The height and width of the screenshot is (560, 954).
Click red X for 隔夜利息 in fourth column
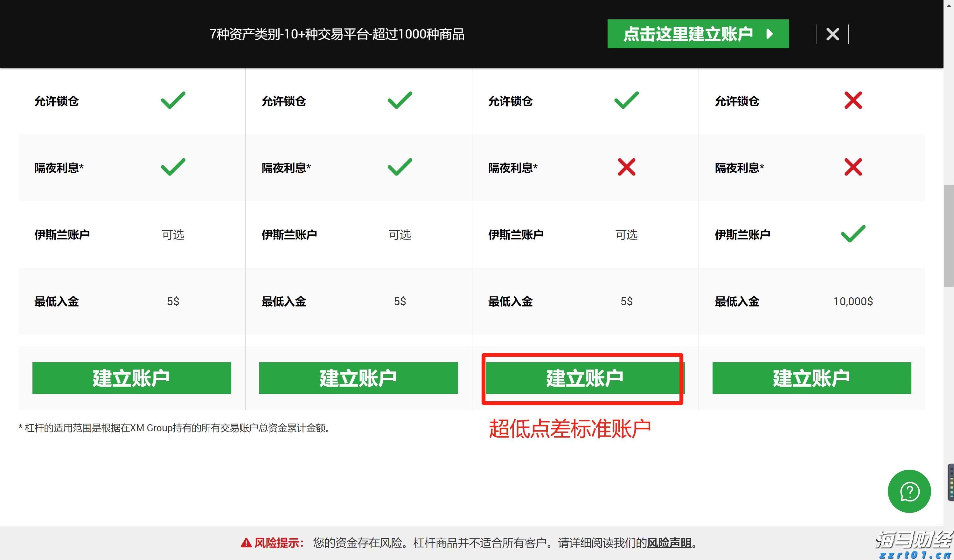coord(853,167)
